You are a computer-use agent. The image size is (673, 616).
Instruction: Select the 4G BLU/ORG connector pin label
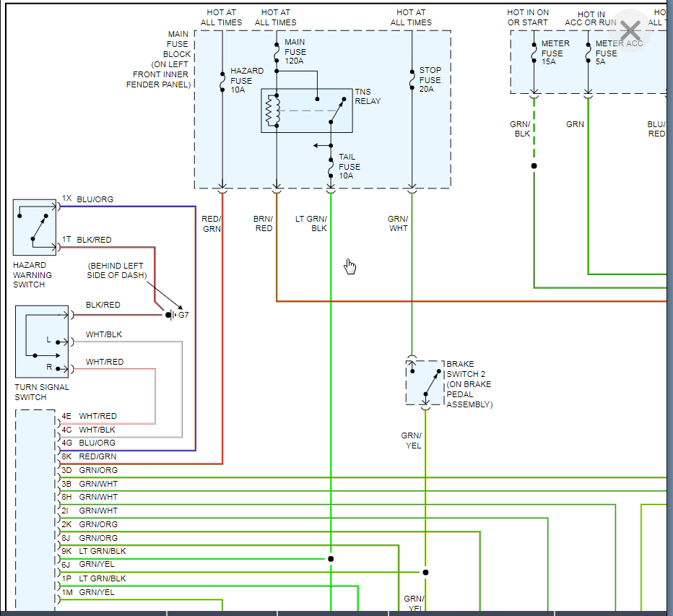pos(89,443)
